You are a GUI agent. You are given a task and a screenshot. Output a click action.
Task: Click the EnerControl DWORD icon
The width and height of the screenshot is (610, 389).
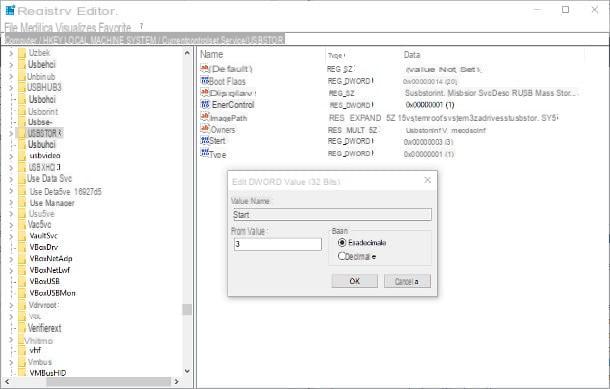click(205, 104)
